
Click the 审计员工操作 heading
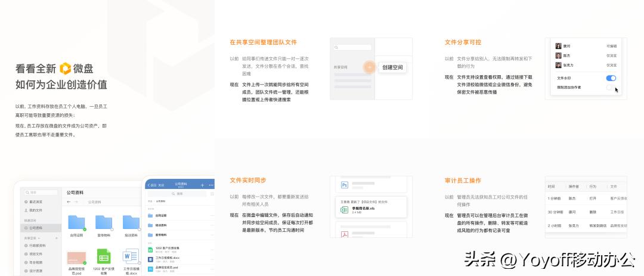[x=463, y=180]
